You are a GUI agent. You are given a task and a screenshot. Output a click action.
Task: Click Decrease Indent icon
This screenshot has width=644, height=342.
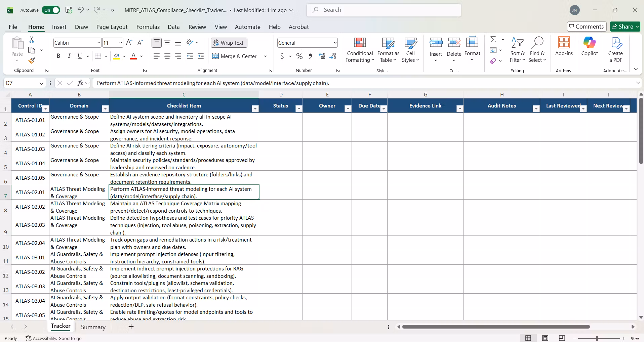coord(190,56)
